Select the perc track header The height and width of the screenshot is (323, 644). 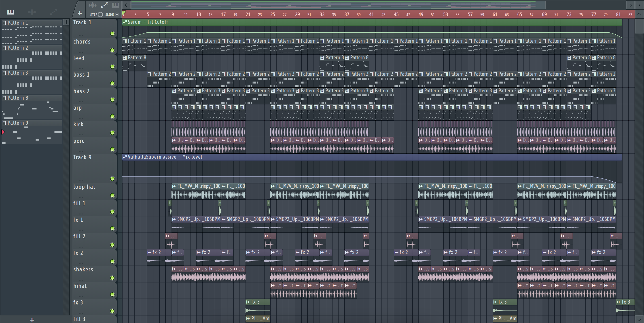(x=95, y=145)
